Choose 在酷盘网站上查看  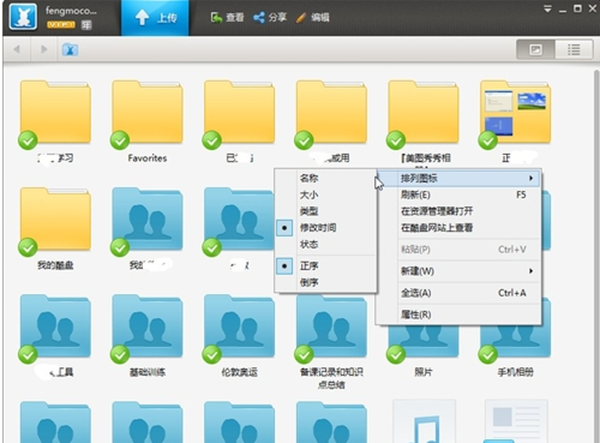[459, 228]
